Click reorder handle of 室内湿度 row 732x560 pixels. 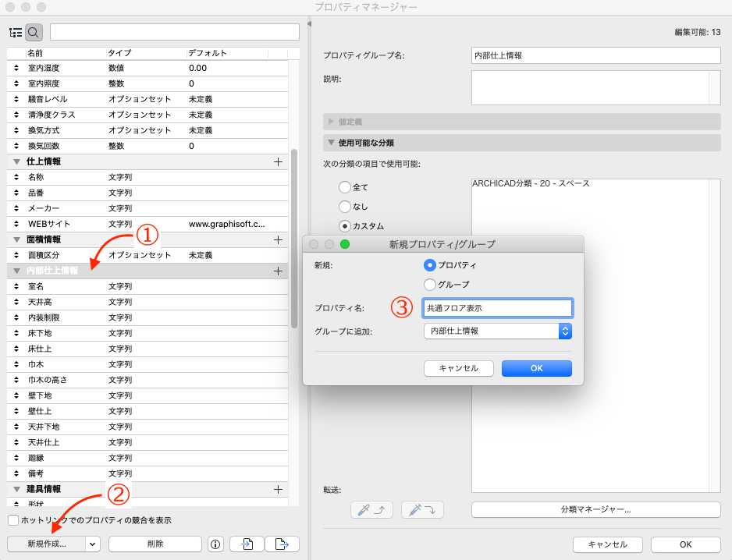click(16, 68)
